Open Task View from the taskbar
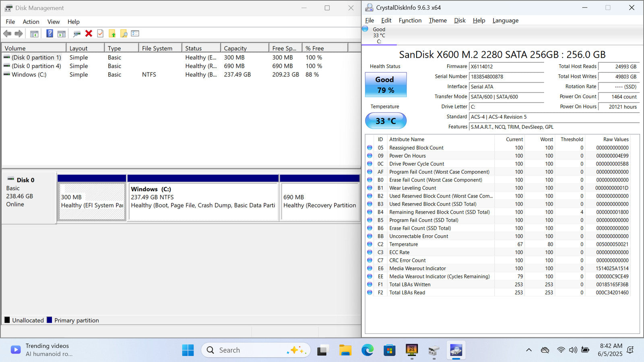The width and height of the screenshot is (644, 362). pyautogui.click(x=322, y=350)
